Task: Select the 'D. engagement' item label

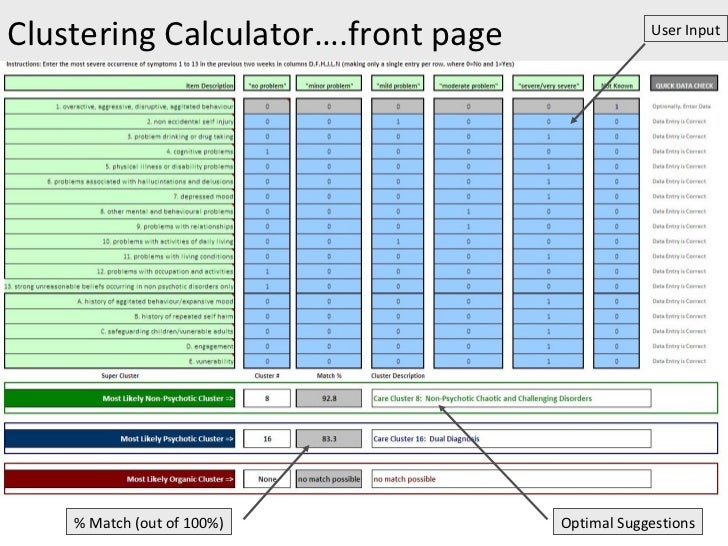Action: pyautogui.click(x=120, y=346)
